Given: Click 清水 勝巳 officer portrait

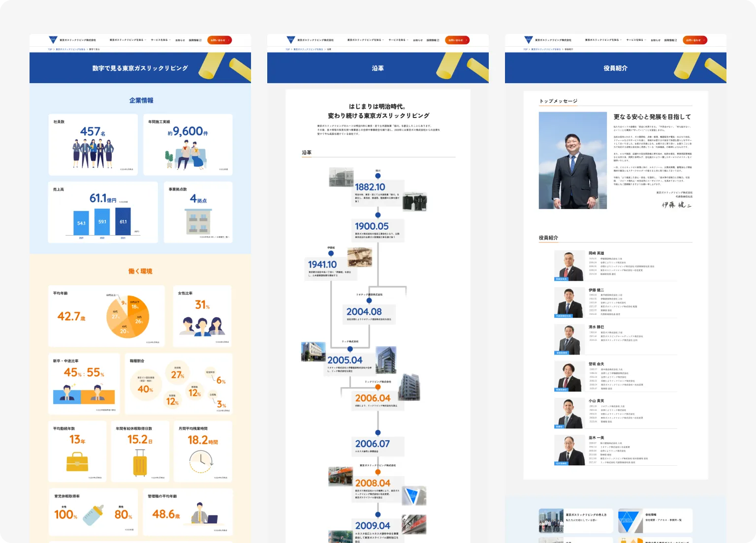Looking at the screenshot, I should (569, 339).
